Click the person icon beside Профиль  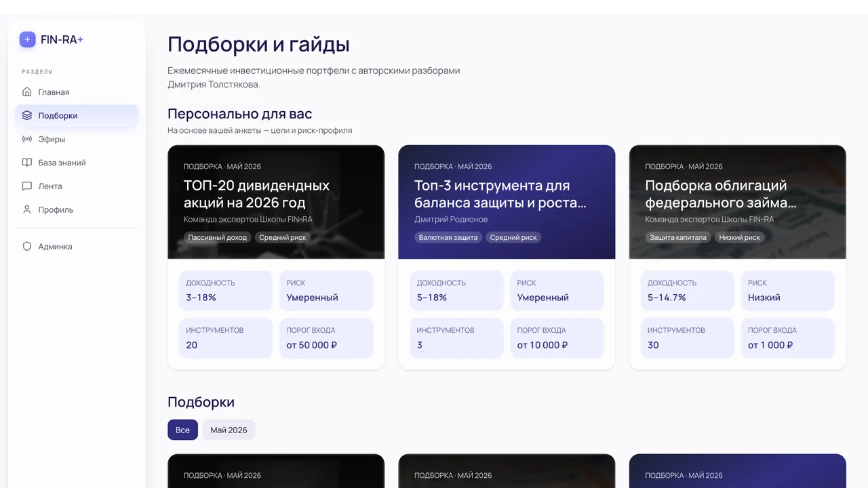(27, 209)
